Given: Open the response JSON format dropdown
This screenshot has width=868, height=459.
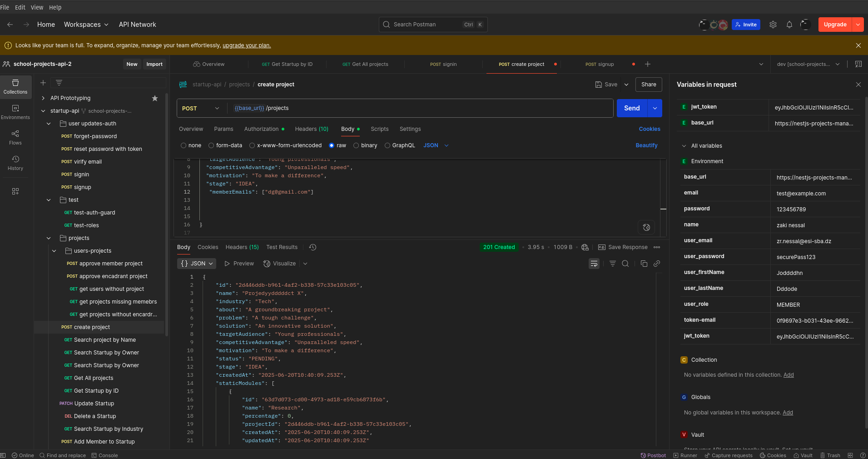Looking at the screenshot, I should coord(197,264).
